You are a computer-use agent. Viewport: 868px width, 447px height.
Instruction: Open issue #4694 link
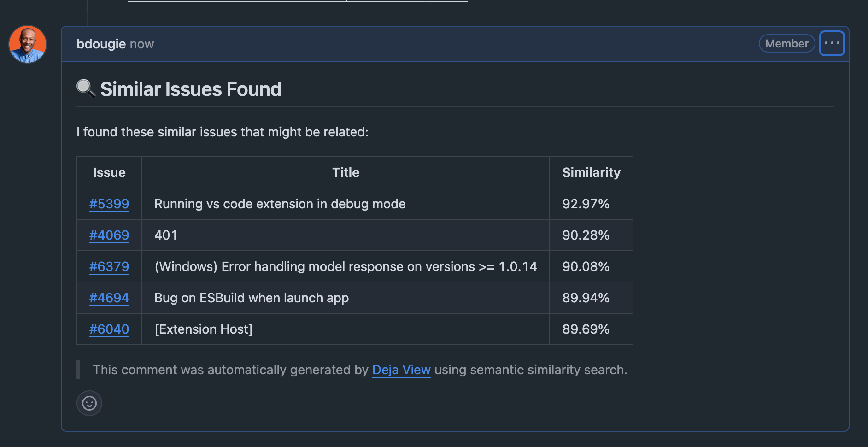(109, 298)
